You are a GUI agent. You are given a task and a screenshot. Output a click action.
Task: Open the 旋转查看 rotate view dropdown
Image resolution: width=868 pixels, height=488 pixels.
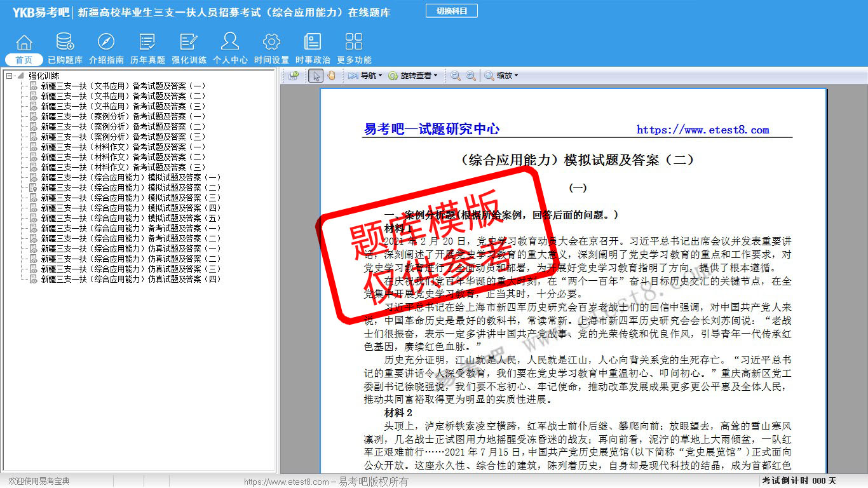click(x=413, y=76)
